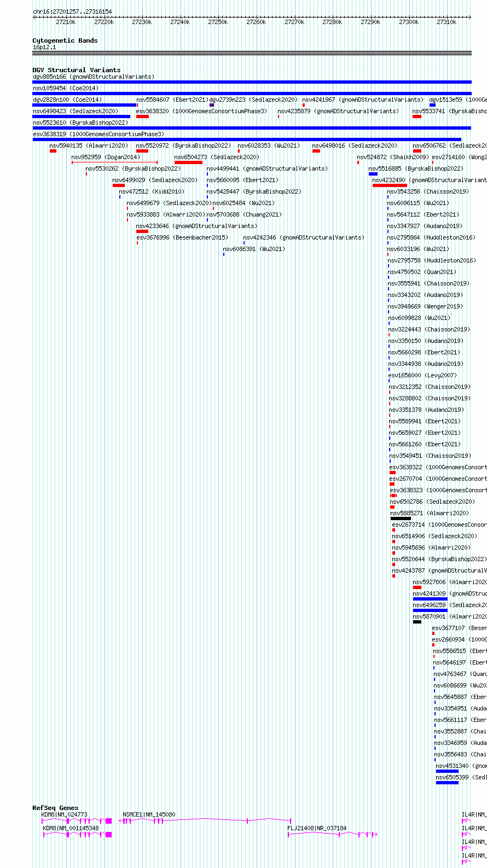Click the 16p12.1 band label

[44, 47]
